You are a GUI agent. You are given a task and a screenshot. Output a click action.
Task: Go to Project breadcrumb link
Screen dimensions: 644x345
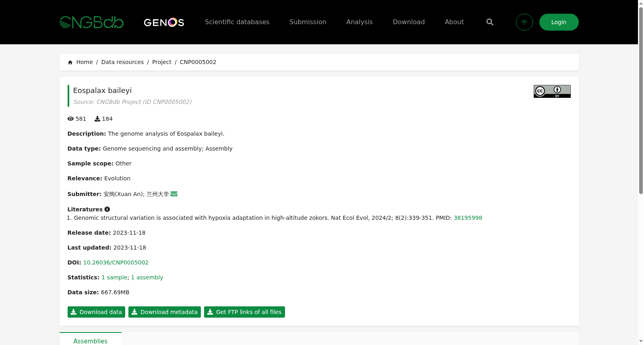click(x=162, y=62)
